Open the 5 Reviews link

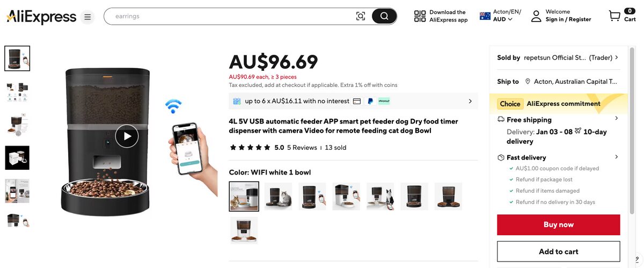[302, 148]
